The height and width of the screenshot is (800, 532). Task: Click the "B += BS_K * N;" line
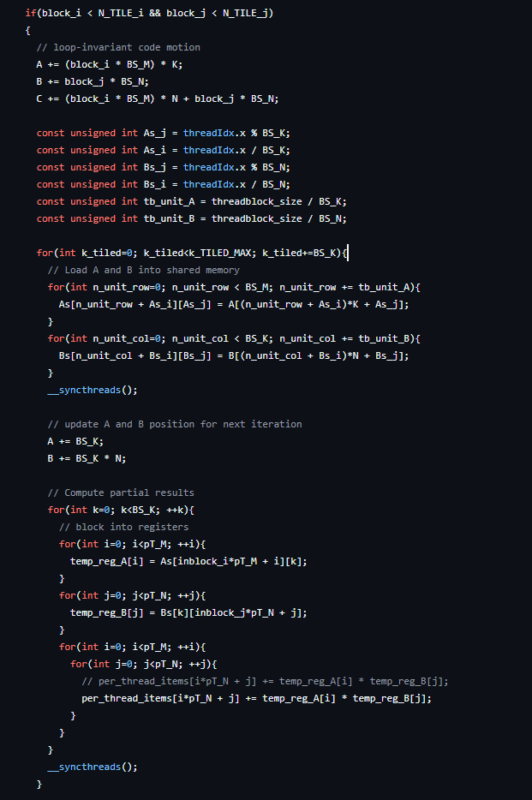[87, 458]
